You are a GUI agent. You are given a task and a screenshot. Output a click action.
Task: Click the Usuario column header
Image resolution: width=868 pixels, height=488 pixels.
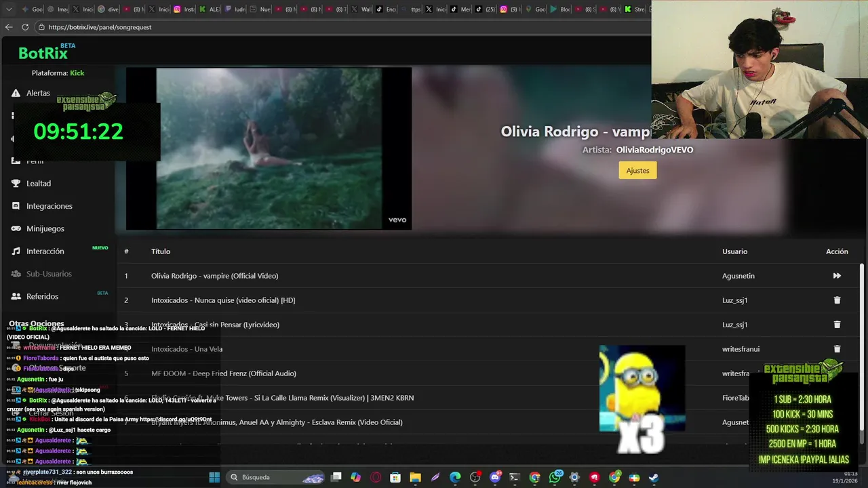coord(734,251)
